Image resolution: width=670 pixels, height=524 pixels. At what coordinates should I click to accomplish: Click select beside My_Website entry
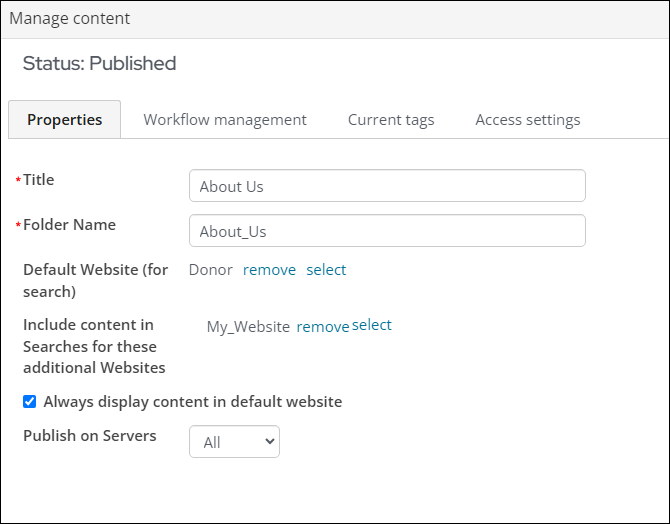point(371,325)
